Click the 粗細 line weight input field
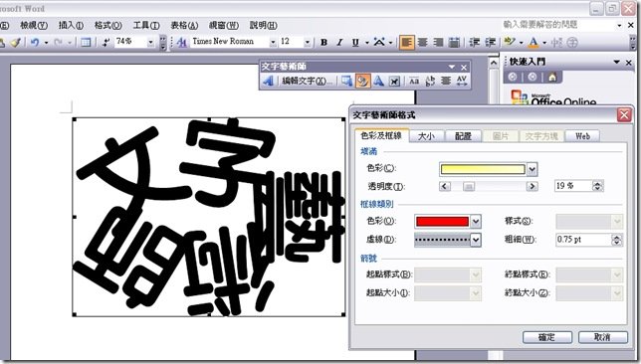The image size is (641, 364). click(583, 240)
